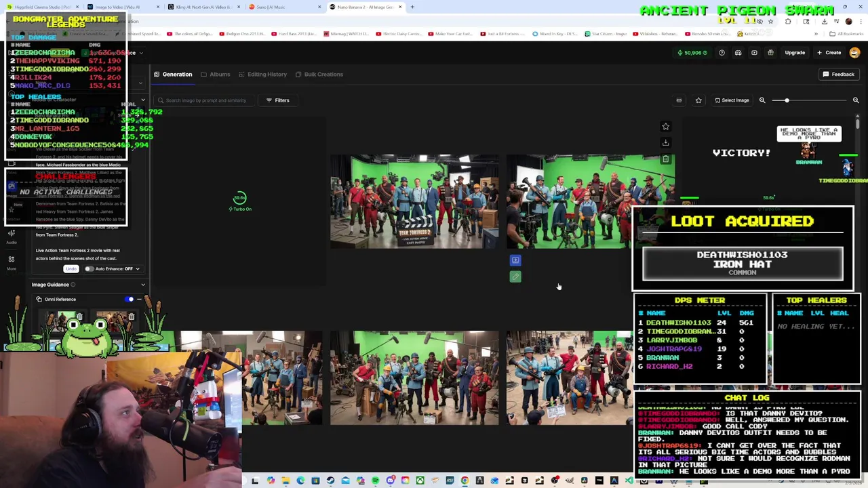The image size is (868, 488).
Task: Collapse the Image Guidance section chevron
Action: [x=142, y=285]
